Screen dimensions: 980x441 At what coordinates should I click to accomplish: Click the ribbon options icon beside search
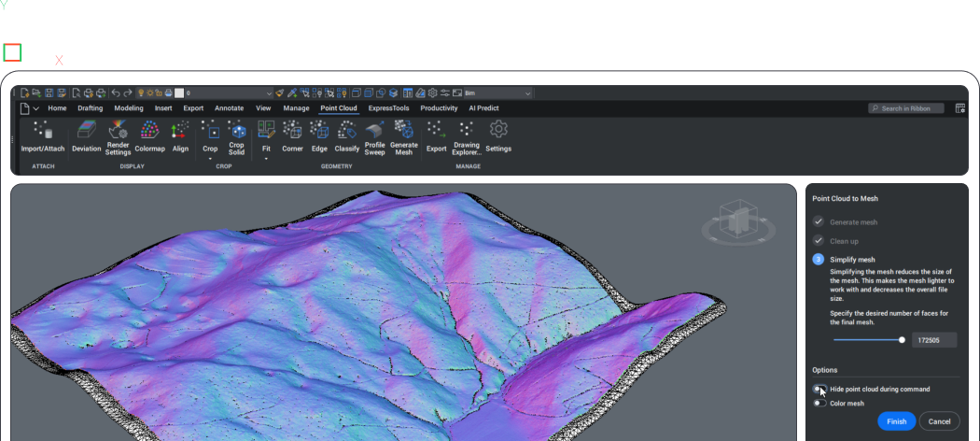point(960,108)
